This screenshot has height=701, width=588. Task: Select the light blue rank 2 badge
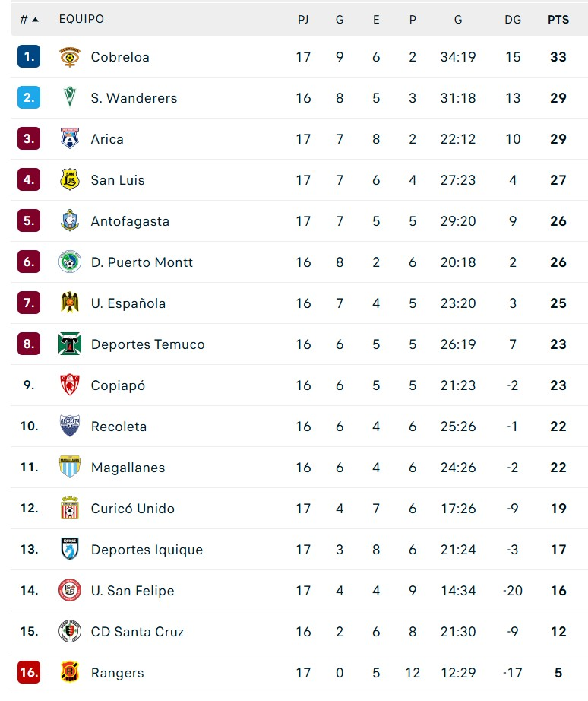coord(29,97)
